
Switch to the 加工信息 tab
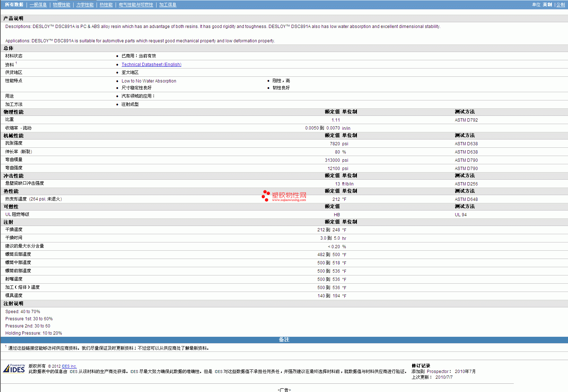(168, 5)
